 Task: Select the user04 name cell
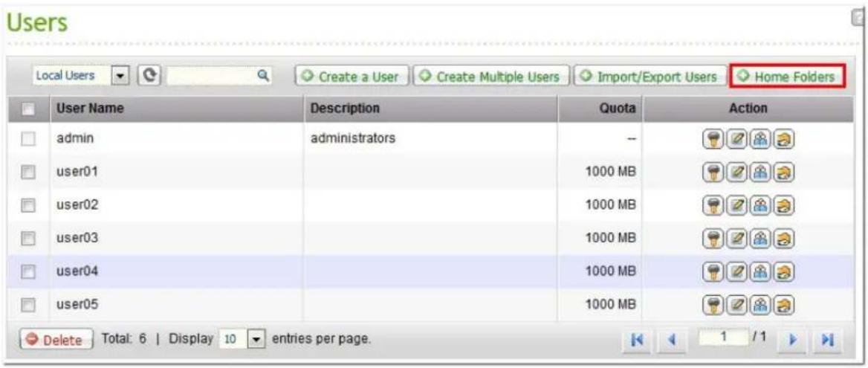[x=177, y=271]
